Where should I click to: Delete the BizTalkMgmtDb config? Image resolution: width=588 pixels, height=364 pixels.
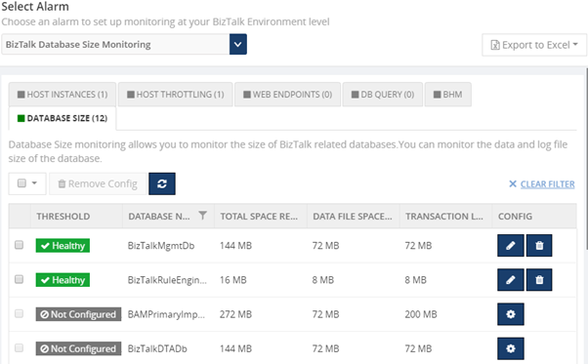point(539,246)
